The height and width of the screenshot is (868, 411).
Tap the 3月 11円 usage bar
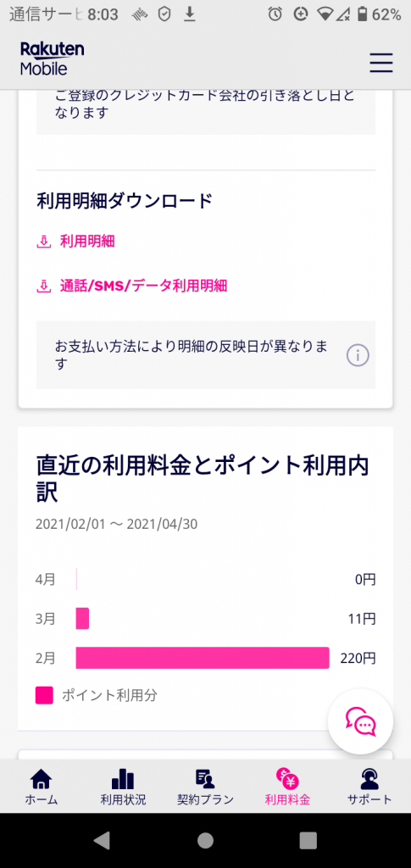[82, 618]
